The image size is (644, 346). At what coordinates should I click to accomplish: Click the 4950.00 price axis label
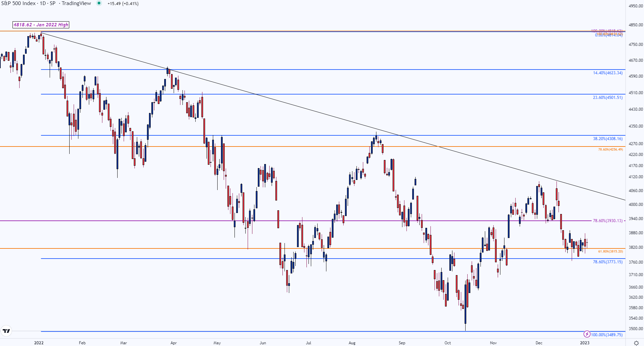(636, 6)
